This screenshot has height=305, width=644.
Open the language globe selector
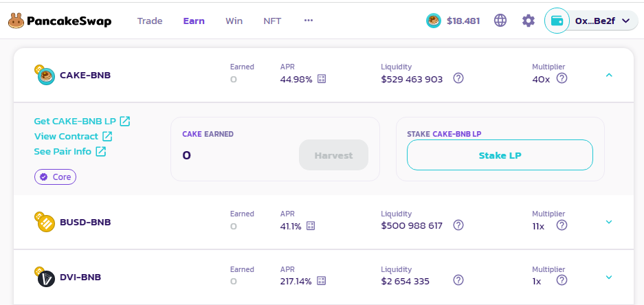(x=500, y=21)
